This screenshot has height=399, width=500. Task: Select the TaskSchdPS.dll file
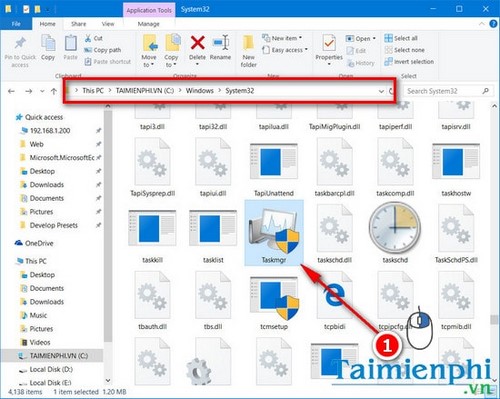tap(456, 234)
